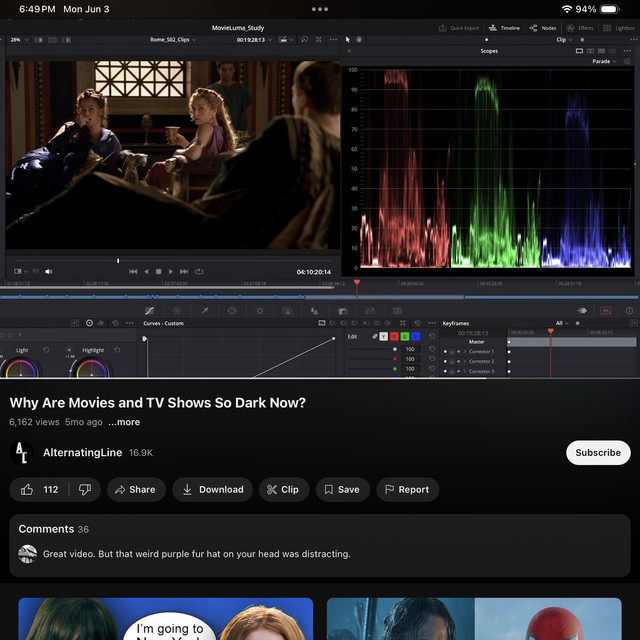
Task: Subscribe to AlternatingLine channel
Action: tap(598, 452)
